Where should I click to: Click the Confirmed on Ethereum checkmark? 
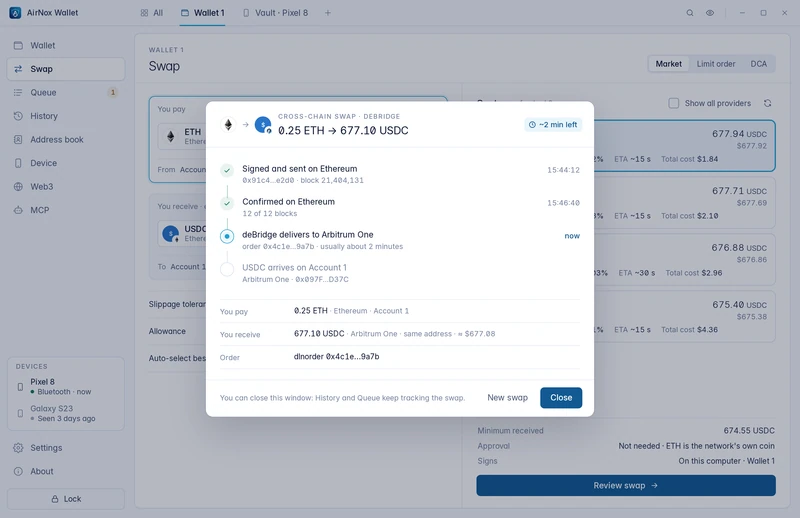point(227,203)
